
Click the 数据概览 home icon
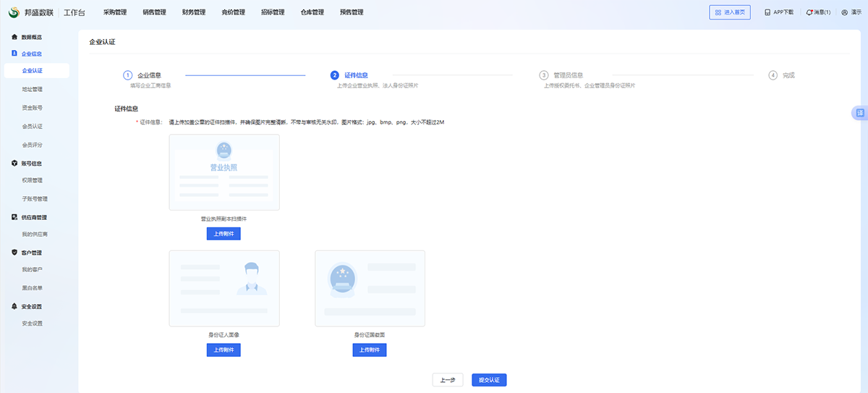click(x=14, y=37)
